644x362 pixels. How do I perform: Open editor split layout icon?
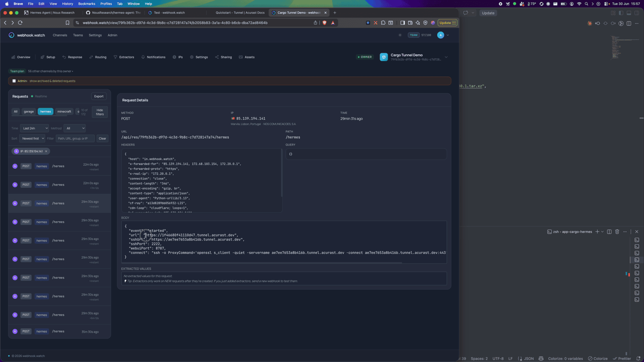629,23
